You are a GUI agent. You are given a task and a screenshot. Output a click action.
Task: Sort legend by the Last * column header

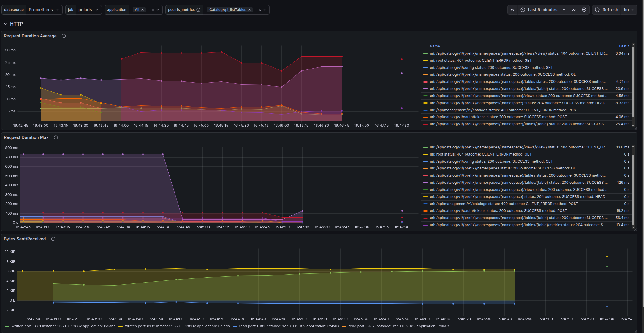point(624,46)
